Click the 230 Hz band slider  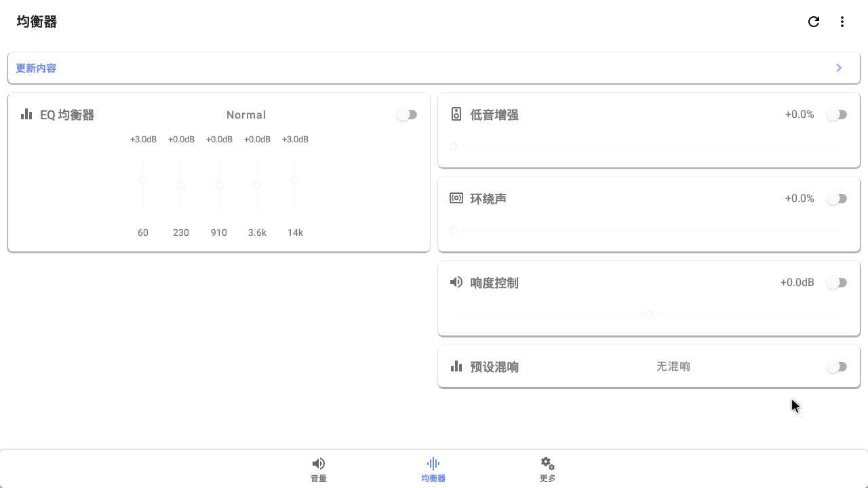(x=181, y=184)
